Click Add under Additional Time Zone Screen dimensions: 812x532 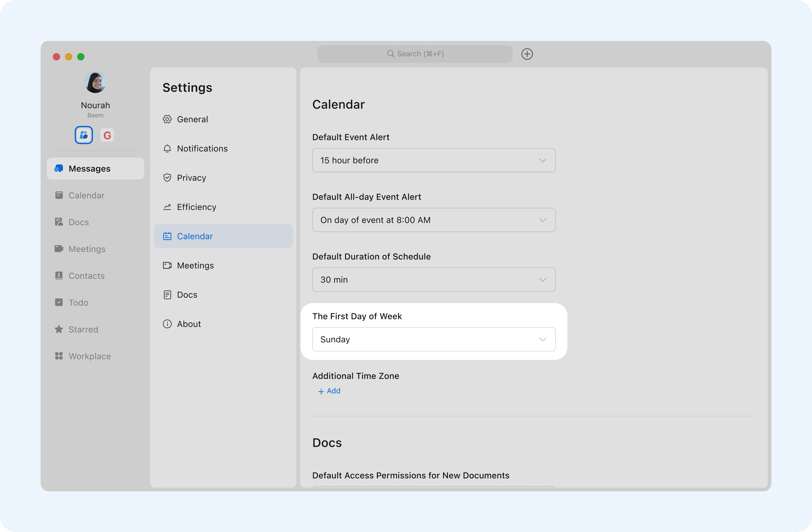(329, 391)
